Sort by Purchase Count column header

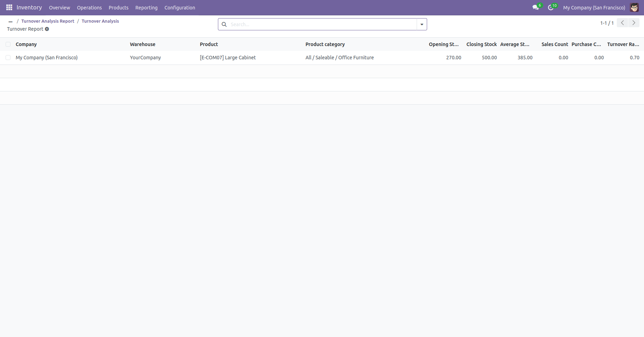tap(586, 44)
